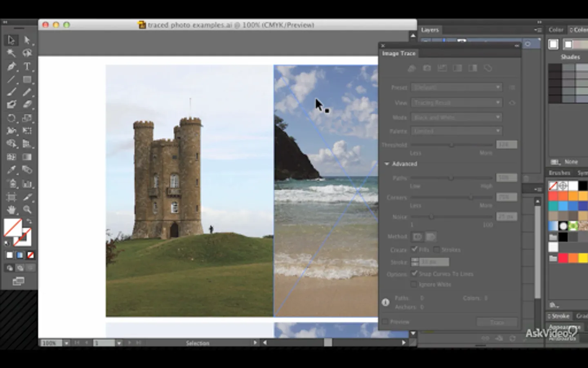Select the Direct Selection tool

pos(27,40)
